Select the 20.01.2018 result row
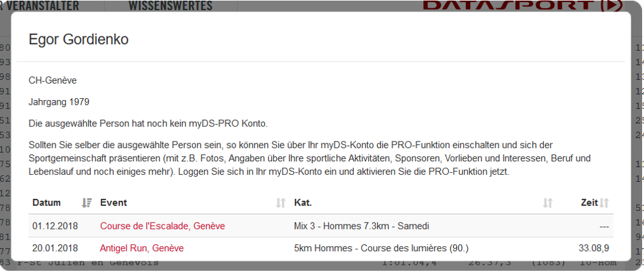The height and width of the screenshot is (271, 644). [x=321, y=248]
